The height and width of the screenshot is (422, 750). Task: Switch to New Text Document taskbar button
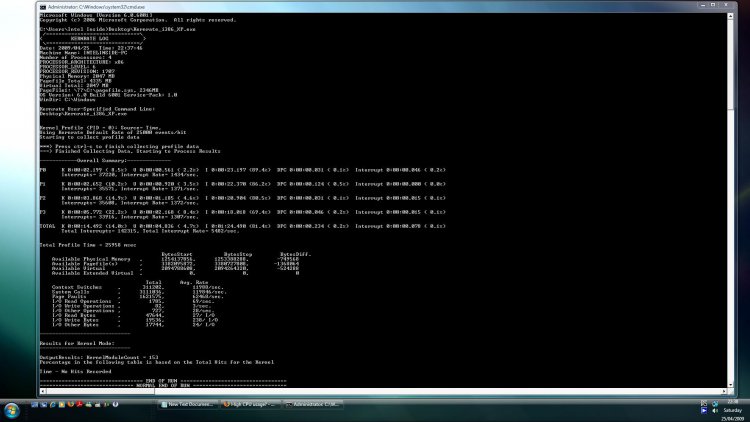[188, 404]
